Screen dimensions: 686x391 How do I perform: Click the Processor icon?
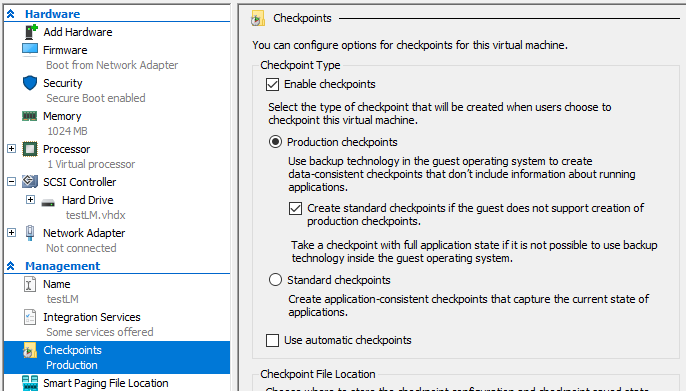(x=30, y=149)
